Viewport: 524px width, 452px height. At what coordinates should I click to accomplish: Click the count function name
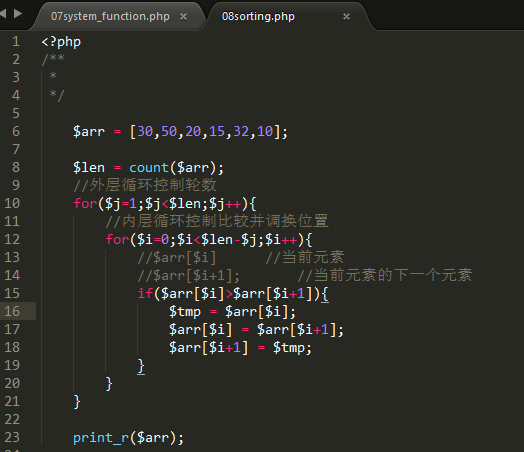[148, 167]
